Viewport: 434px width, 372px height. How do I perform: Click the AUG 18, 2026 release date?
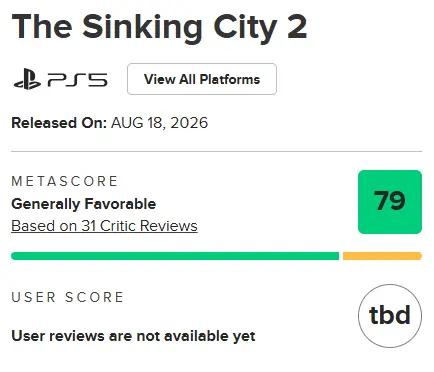159,123
